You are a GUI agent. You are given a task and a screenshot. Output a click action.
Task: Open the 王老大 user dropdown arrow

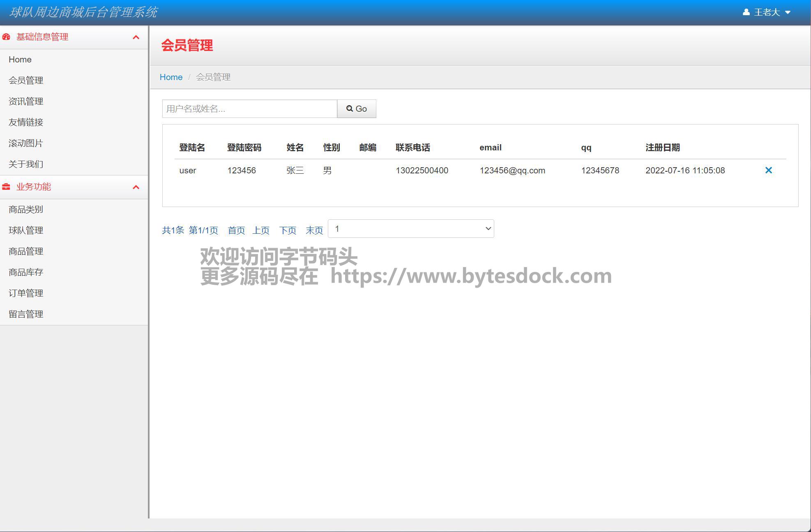(x=788, y=12)
